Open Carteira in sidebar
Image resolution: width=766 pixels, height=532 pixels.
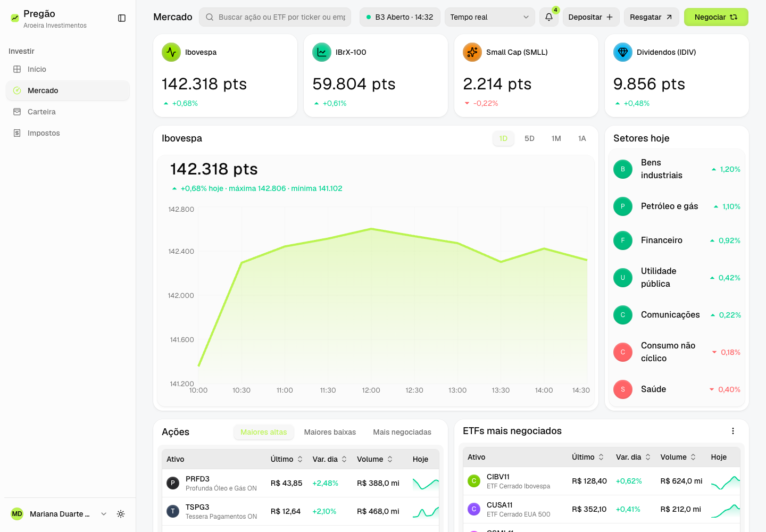coord(68,112)
